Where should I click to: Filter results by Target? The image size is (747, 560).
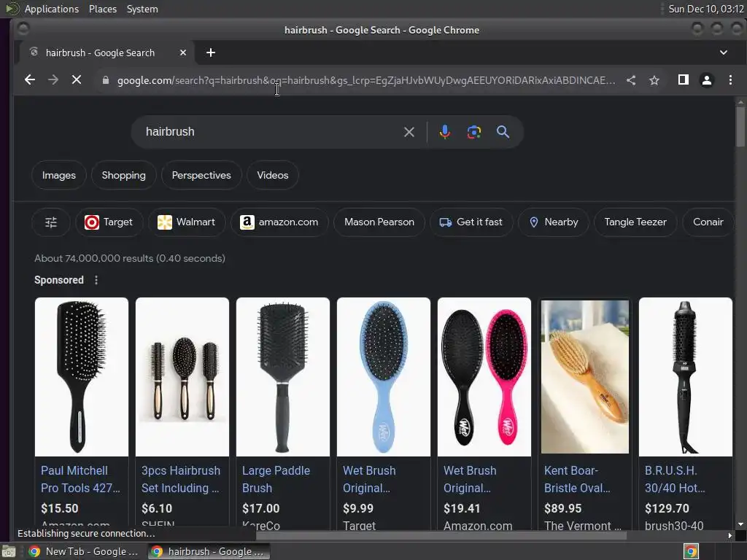pos(109,222)
